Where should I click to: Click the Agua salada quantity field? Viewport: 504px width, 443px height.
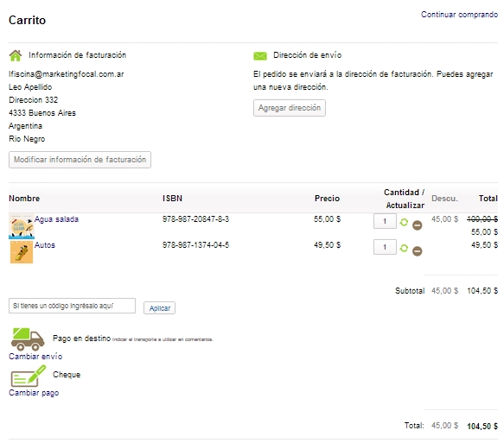pyautogui.click(x=385, y=221)
